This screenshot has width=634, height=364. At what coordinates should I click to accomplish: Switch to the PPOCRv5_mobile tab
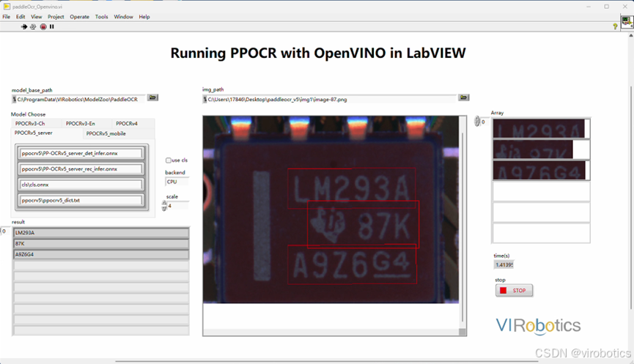coord(119,134)
